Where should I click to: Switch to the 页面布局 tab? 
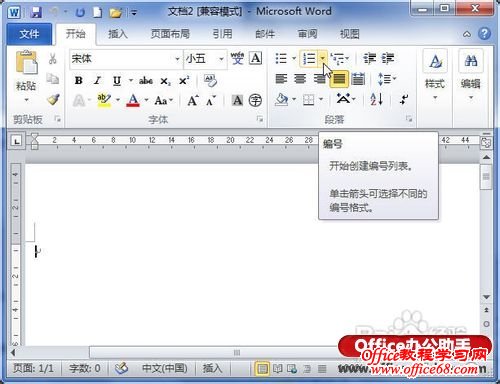tap(170, 34)
